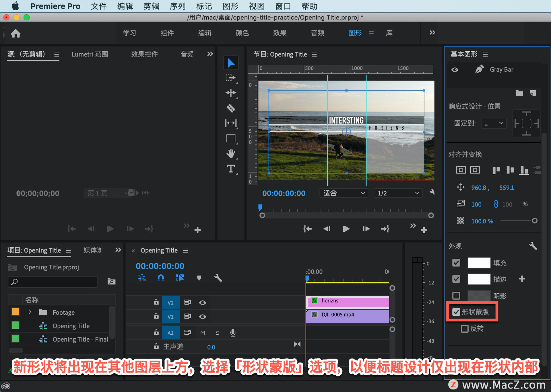This screenshot has width=551, height=392.
Task: Switch to the 颜色 workspace tab
Action: (x=242, y=33)
